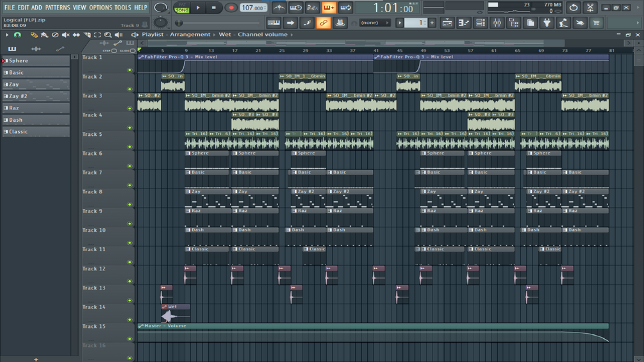The height and width of the screenshot is (362, 644).
Task: Open the Browser view icon
Action: pyautogui.click(x=514, y=23)
